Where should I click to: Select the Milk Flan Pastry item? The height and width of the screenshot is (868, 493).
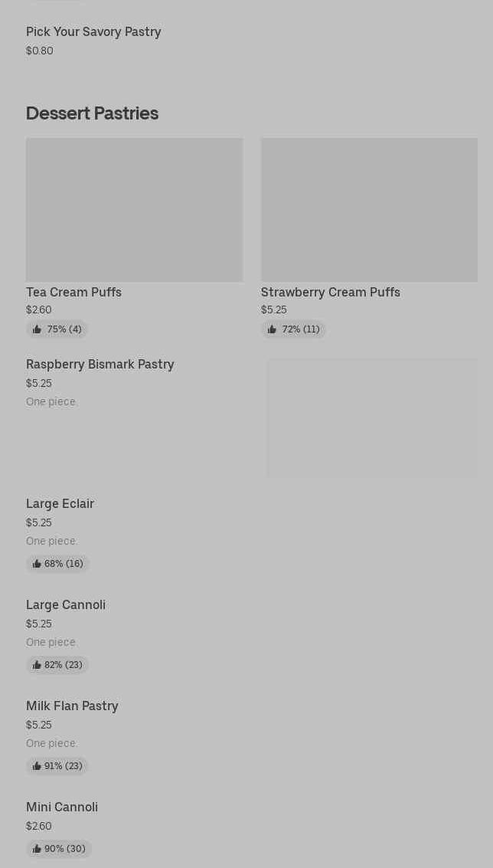72,706
